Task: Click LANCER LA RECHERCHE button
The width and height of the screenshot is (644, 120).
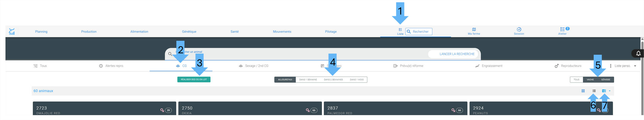Action: tap(457, 54)
